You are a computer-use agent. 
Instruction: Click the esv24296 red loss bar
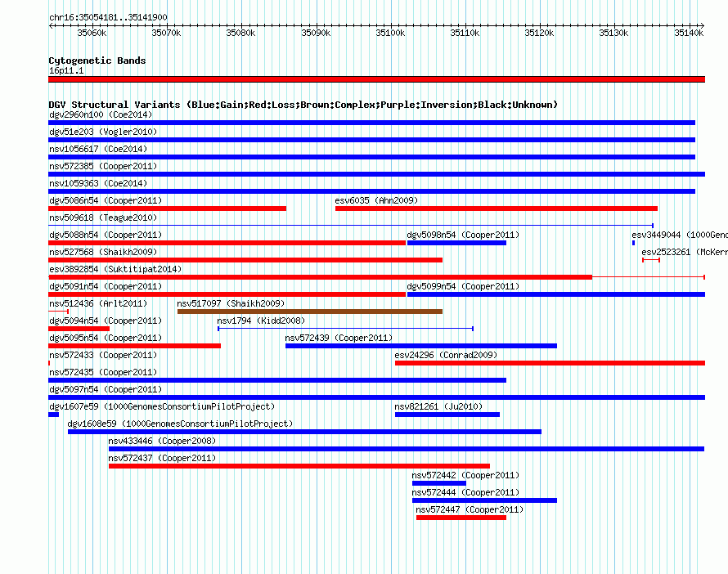click(x=550, y=363)
